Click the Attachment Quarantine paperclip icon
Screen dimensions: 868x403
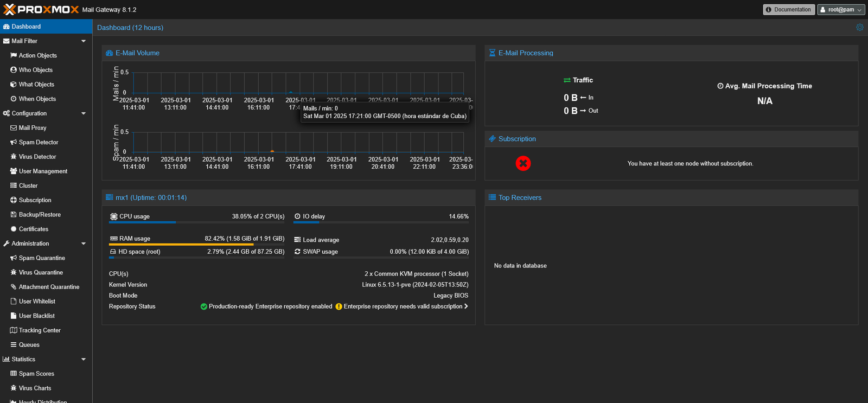tap(14, 287)
